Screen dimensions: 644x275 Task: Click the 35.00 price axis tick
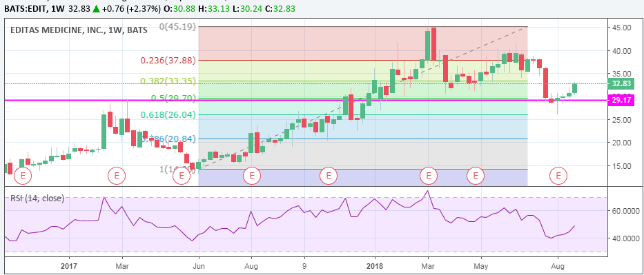(x=621, y=74)
